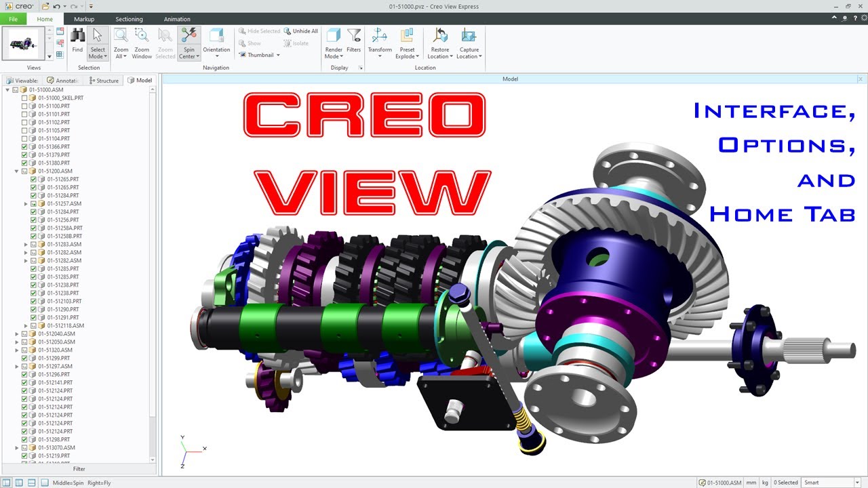The width and height of the screenshot is (868, 488).
Task: Expand the 01-51257.ASM node
Action: tap(26, 203)
